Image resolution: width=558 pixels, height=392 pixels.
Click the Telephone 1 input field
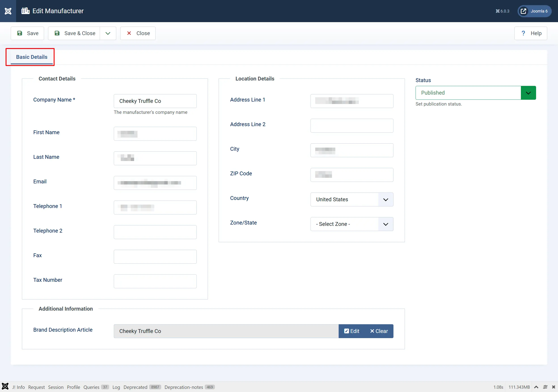coord(155,208)
